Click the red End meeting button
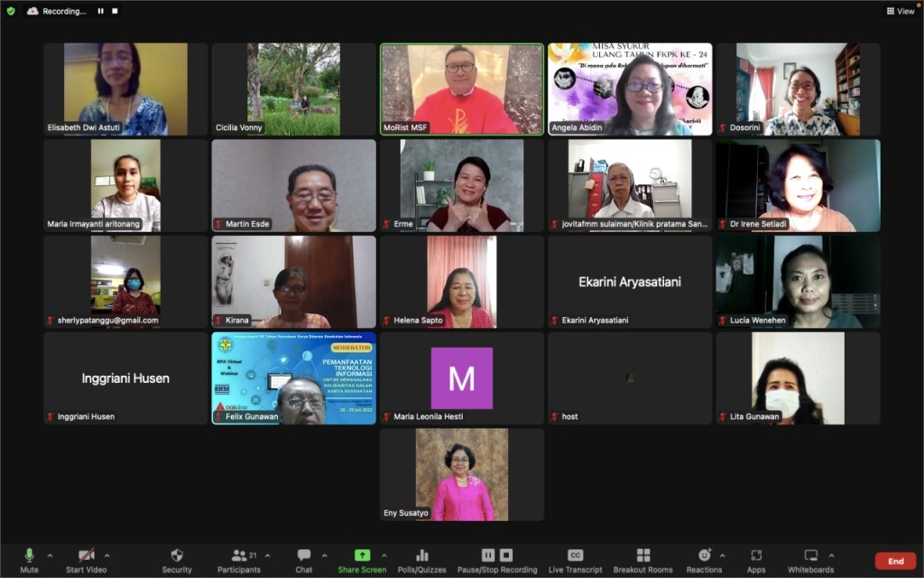Viewport: 924px width, 578px height. (895, 561)
